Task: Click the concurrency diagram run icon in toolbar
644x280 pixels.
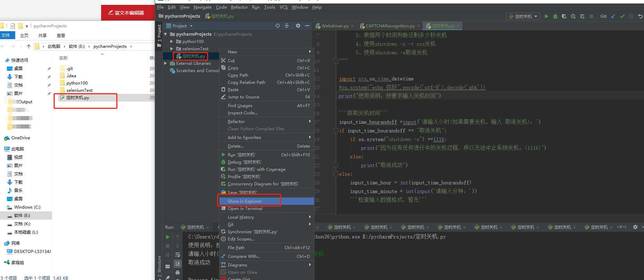Action: (x=582, y=16)
